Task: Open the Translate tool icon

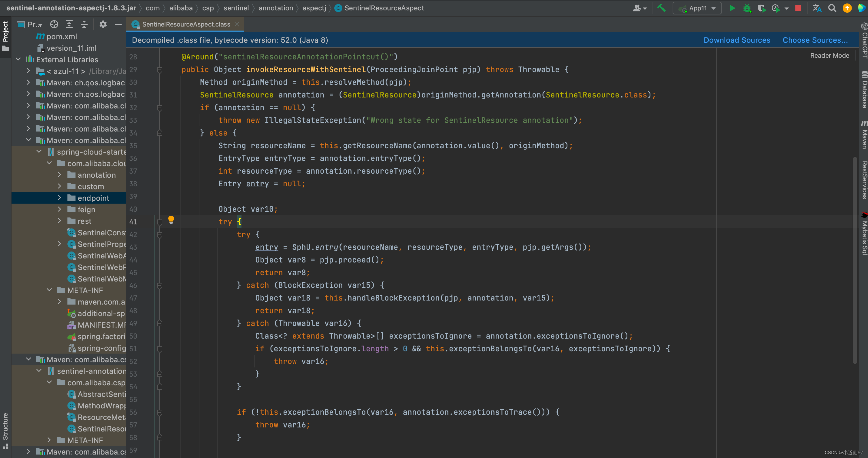Action: point(816,8)
